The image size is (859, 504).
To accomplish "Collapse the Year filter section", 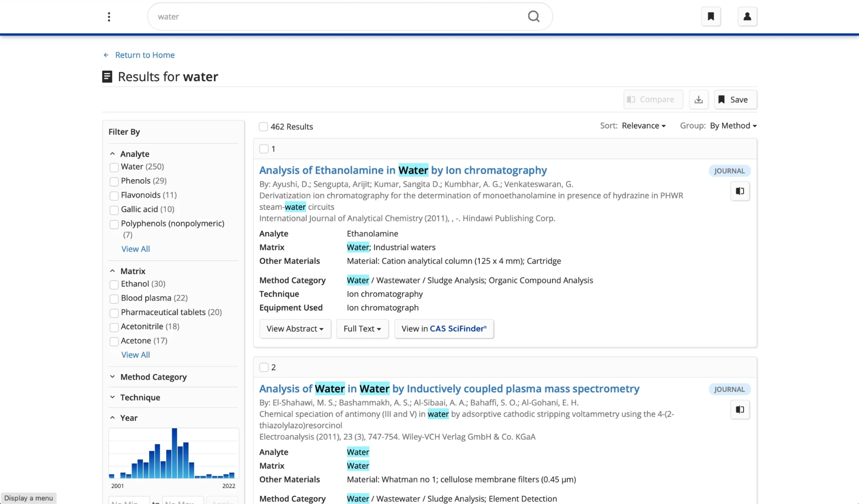I will (112, 418).
